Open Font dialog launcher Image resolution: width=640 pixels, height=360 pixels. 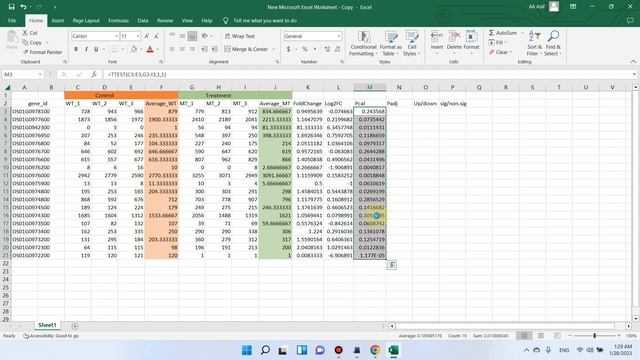coord(161,62)
